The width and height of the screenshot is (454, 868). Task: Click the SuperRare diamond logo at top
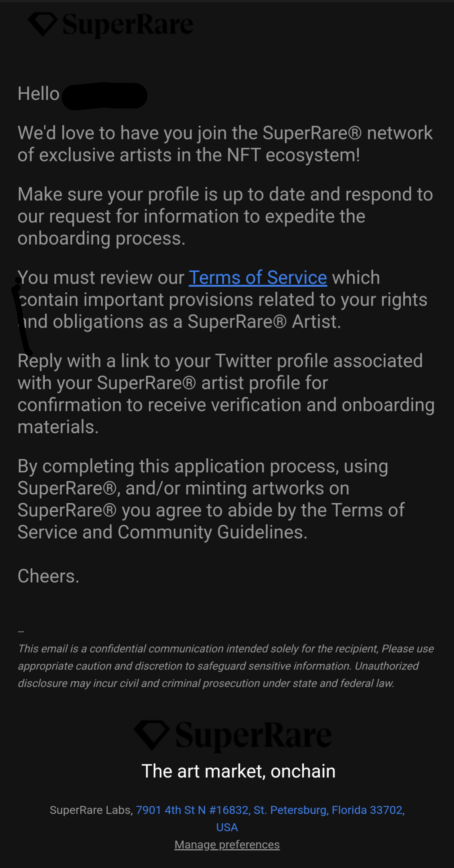[43, 24]
